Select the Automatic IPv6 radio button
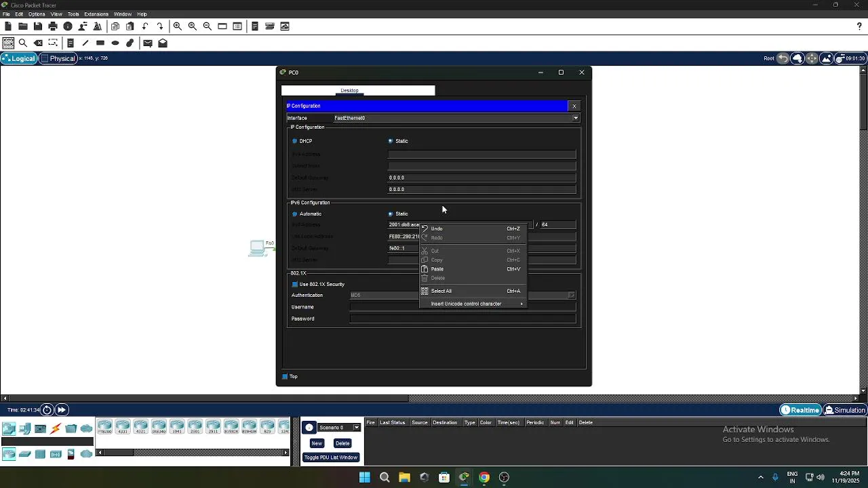Viewport: 868px width, 488px height. 295,214
